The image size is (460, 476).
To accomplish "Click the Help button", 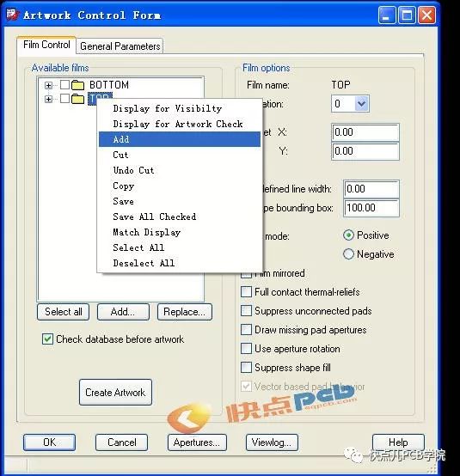I will (x=398, y=442).
